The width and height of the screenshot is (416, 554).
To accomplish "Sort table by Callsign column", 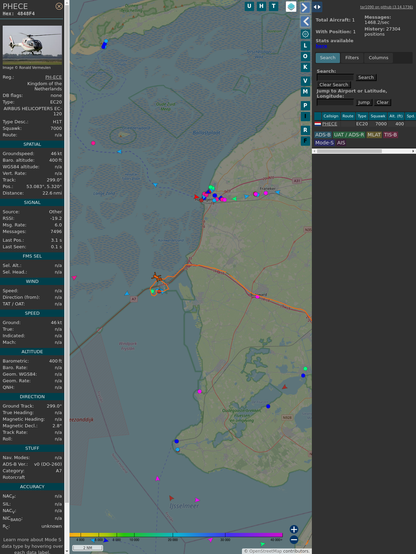I will (x=330, y=116).
